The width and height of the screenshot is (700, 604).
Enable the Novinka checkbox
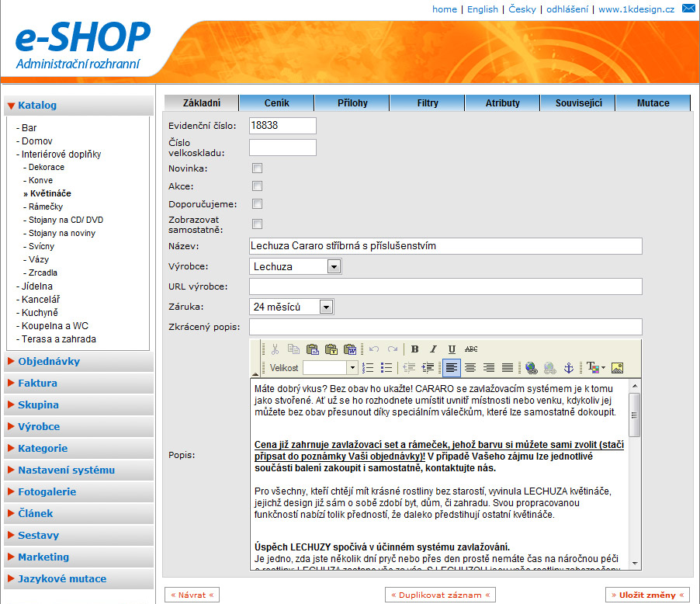pyautogui.click(x=257, y=168)
